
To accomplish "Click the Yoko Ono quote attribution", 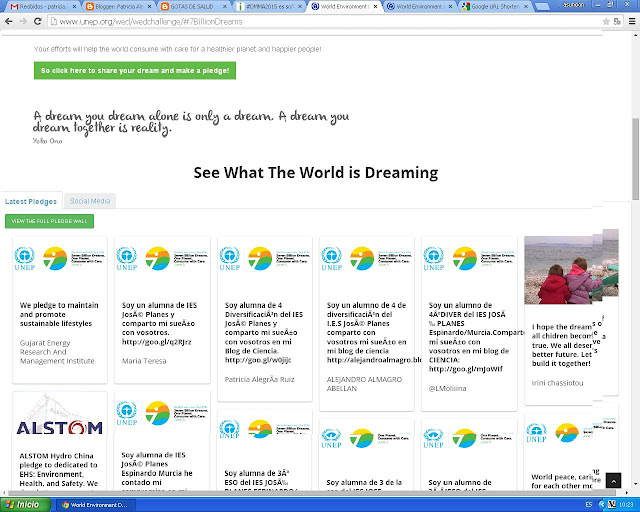I will 47,141.
